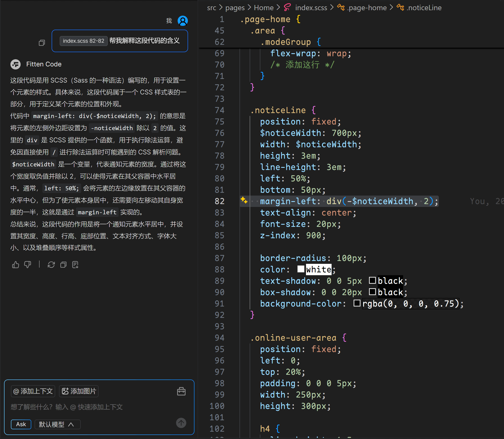Image resolution: width=504 pixels, height=439 pixels.
Task: Click the send arrow button
Action: [x=181, y=423]
